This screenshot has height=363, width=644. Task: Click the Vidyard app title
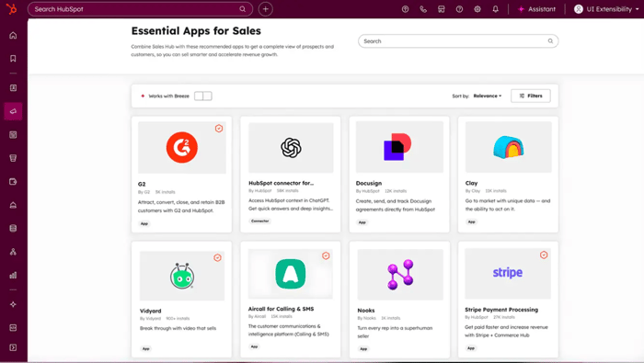click(x=150, y=311)
